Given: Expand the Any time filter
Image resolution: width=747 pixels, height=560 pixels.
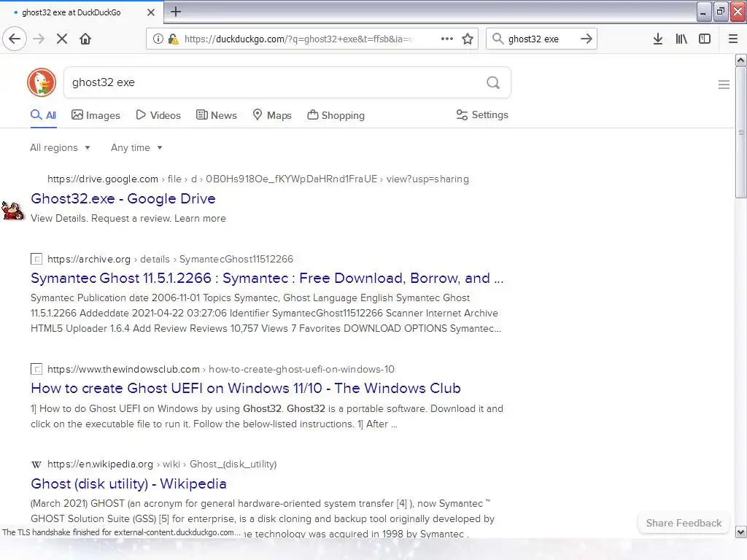Looking at the screenshot, I should [136, 147].
